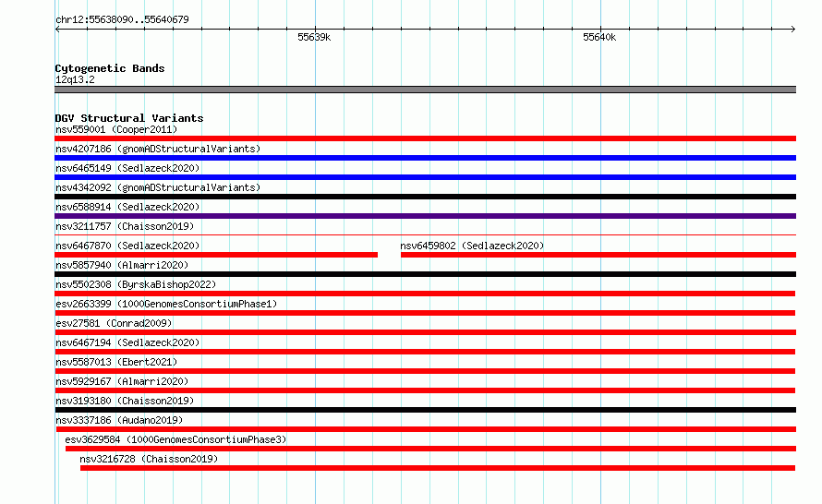Click the Cytogenetic Bands track title
Image resolution: width=822 pixels, height=504 pixels.
(110, 68)
